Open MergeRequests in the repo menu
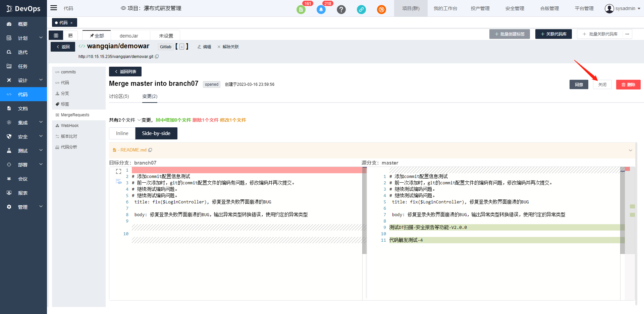 pos(75,115)
